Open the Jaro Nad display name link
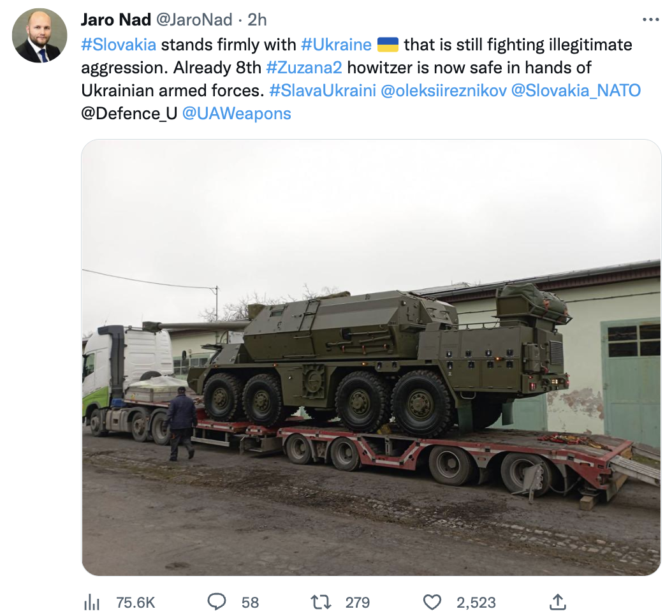The image size is (672, 616). point(115,20)
